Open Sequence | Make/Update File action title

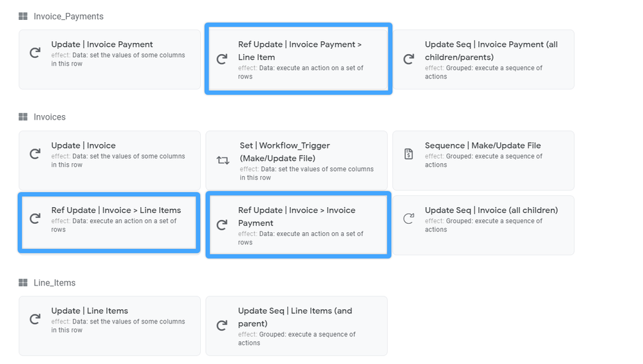[x=483, y=145]
